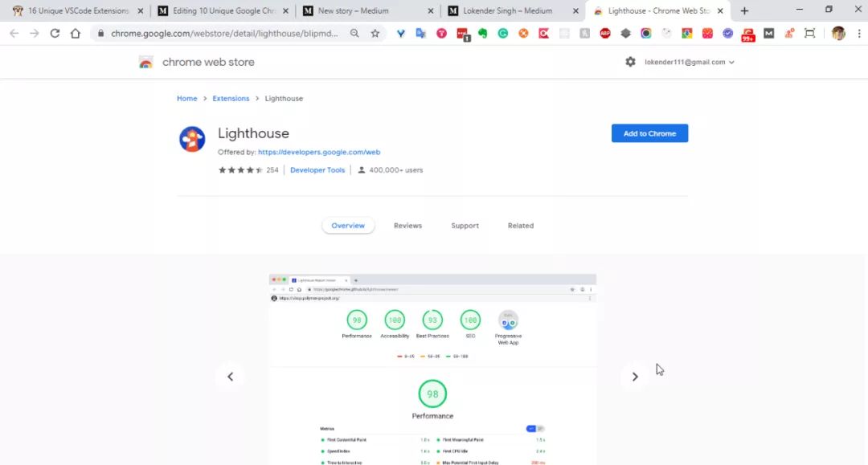Switch to the Reviews tab
Viewport: 868px width, 465px height.
(407, 226)
